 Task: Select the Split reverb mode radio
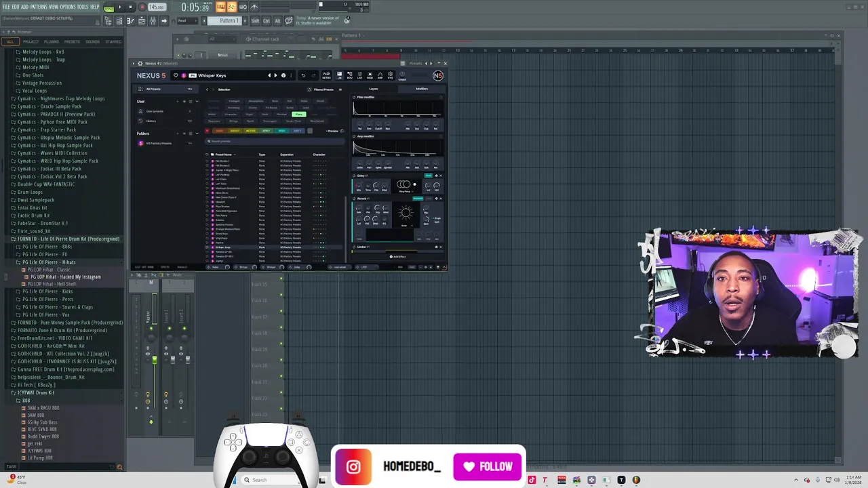[435, 222]
